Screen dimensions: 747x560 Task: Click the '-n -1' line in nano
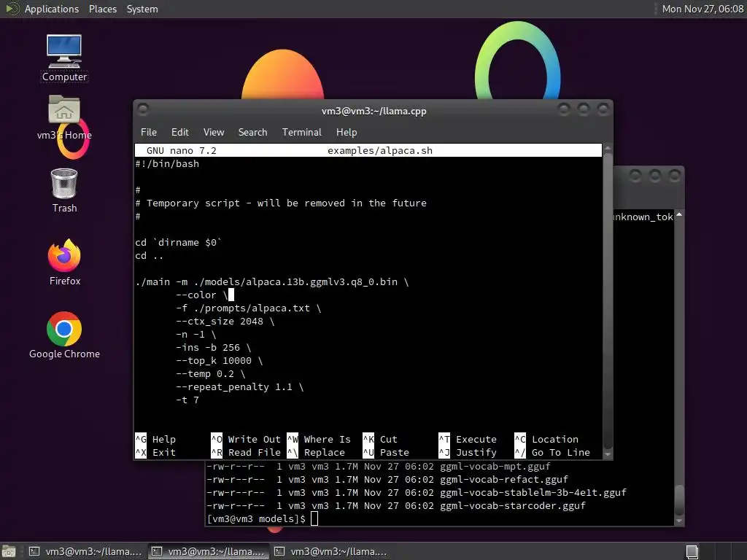point(196,335)
